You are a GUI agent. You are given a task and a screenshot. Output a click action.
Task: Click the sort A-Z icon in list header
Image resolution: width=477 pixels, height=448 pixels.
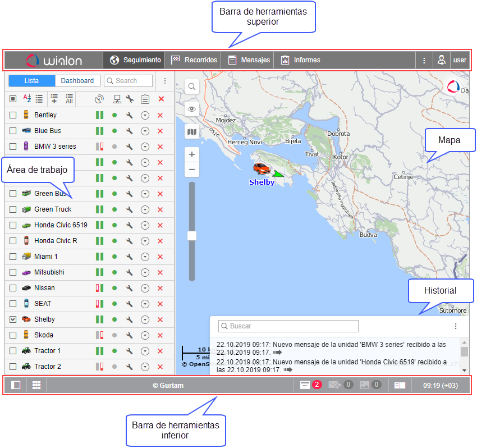pos(27,99)
